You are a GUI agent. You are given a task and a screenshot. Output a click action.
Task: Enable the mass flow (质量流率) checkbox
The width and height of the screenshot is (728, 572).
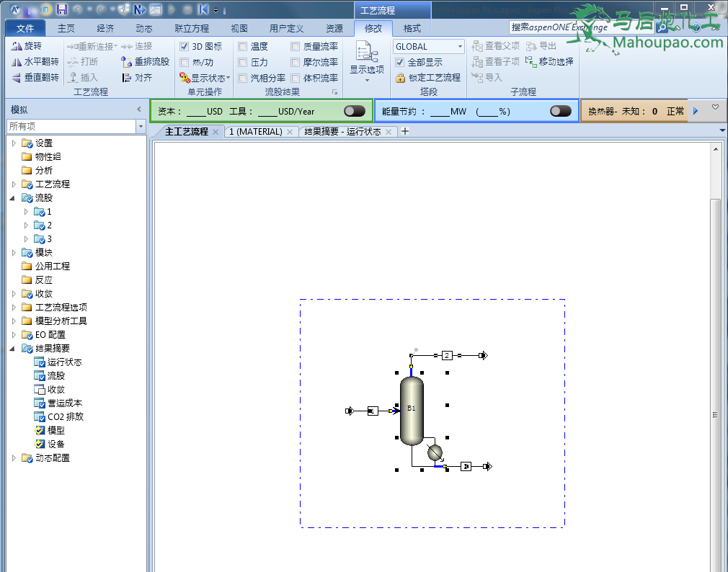(296, 47)
